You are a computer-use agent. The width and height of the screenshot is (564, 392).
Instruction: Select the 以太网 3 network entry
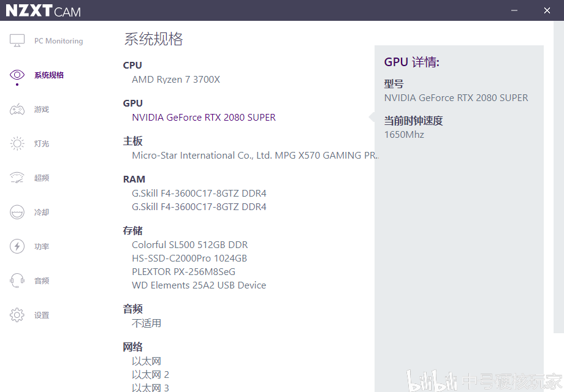click(x=150, y=387)
